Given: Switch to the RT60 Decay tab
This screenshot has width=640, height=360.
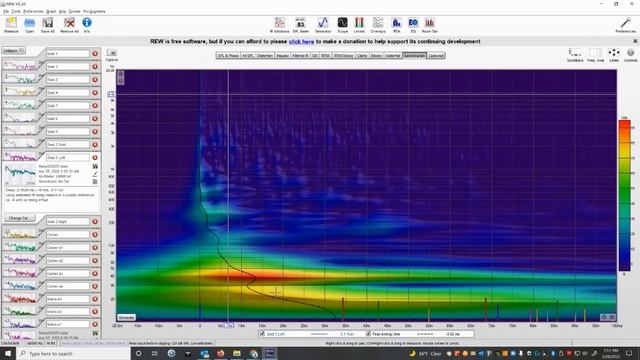Looking at the screenshot, I should (x=343, y=56).
